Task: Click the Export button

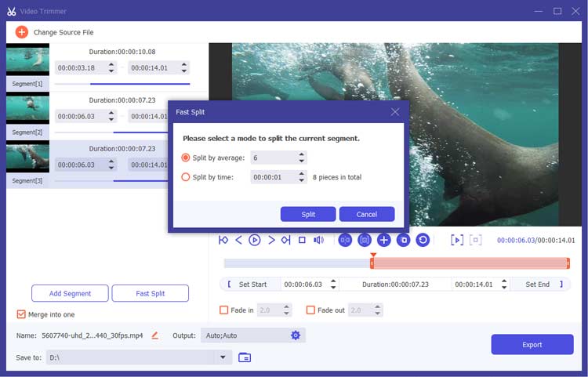Action: coord(532,345)
